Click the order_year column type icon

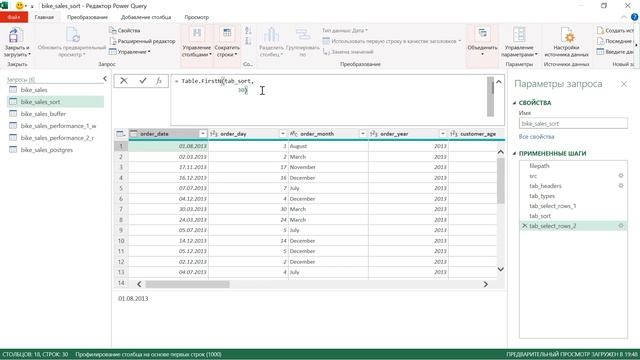click(373, 134)
